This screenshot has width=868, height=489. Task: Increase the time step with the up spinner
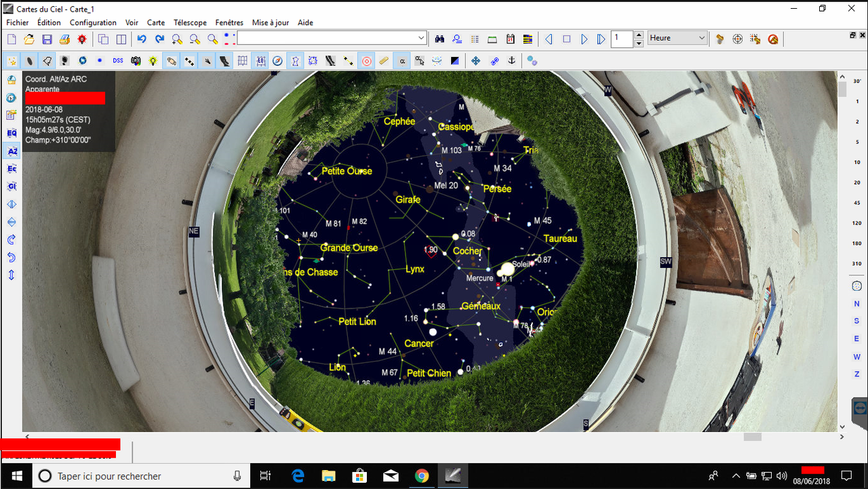click(x=639, y=35)
